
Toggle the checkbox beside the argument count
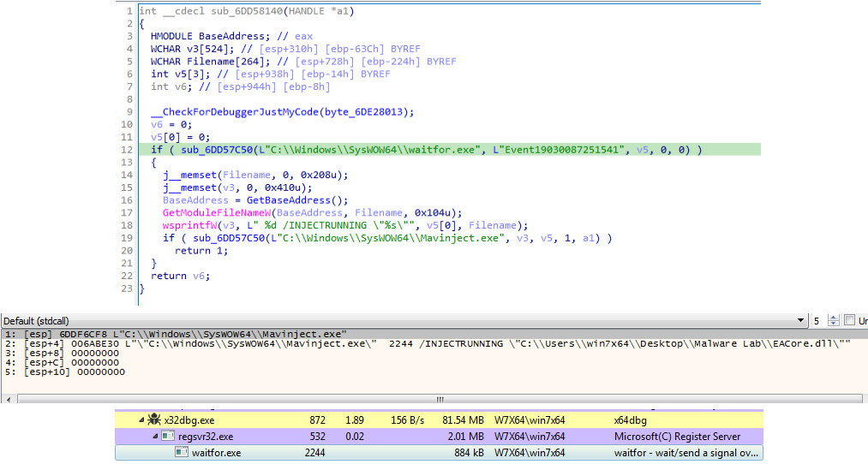[849, 320]
